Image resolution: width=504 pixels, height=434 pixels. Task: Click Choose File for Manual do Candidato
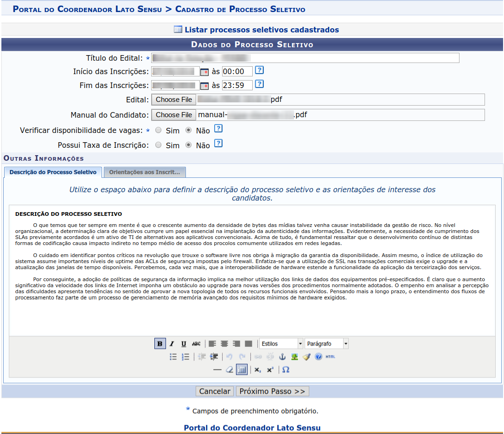click(x=174, y=115)
